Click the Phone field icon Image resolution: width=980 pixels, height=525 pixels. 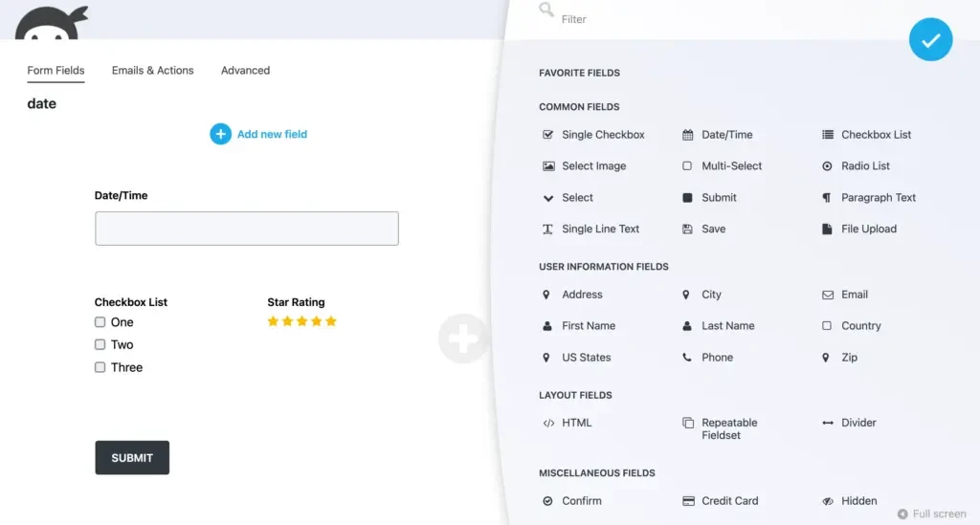[687, 358]
